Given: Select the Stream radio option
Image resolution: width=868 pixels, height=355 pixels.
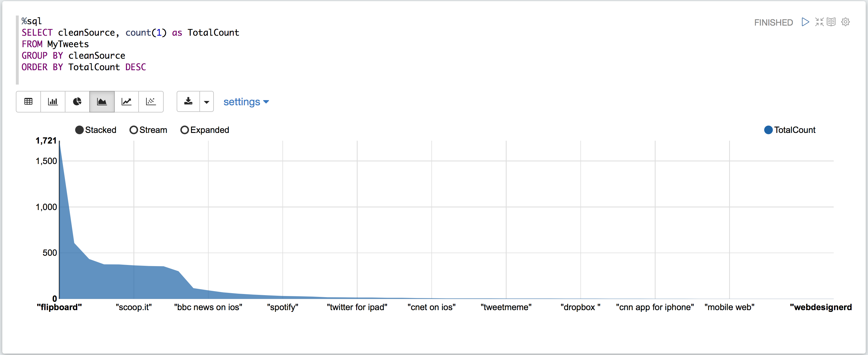Looking at the screenshot, I should [134, 130].
